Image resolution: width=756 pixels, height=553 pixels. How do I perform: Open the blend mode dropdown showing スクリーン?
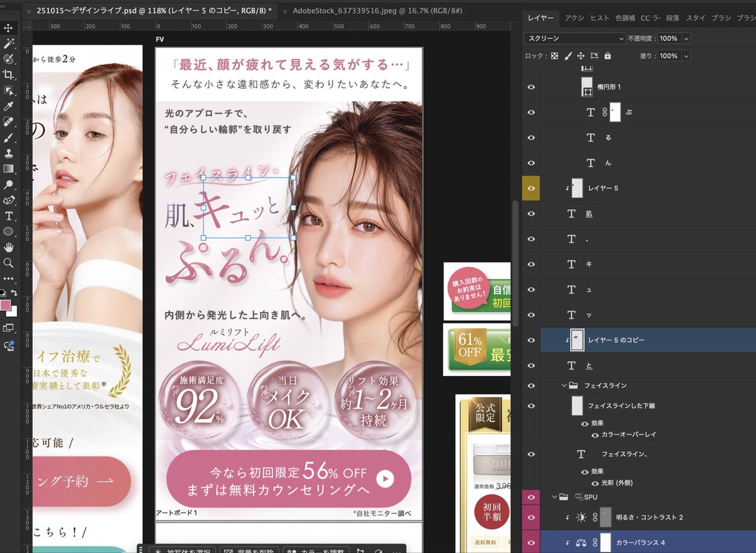click(x=575, y=38)
